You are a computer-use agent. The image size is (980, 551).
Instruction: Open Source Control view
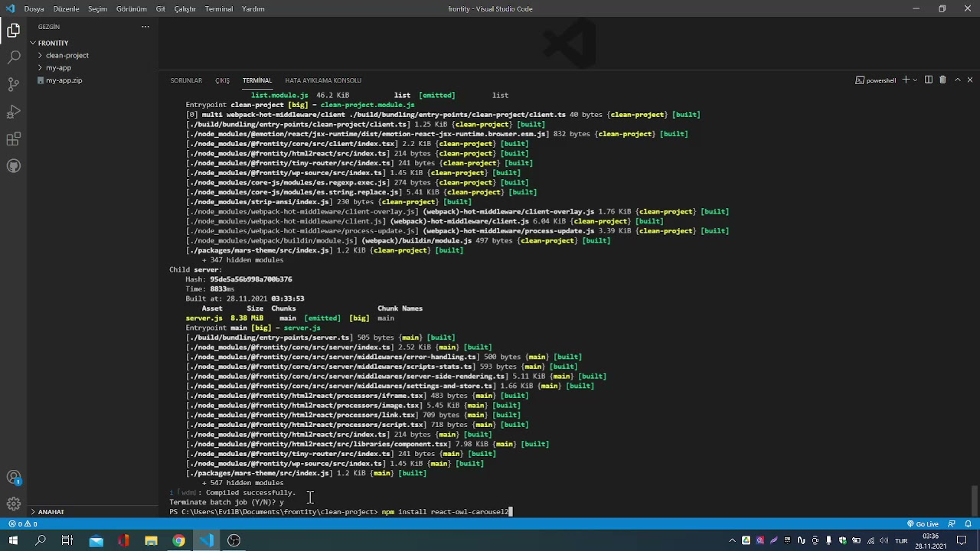click(13, 84)
